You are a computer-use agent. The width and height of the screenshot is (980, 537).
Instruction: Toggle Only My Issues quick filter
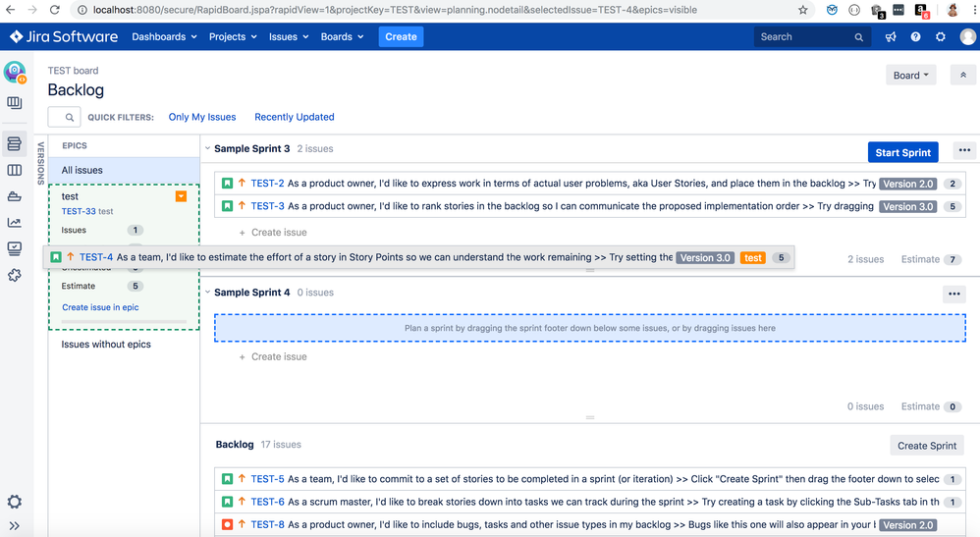pyautogui.click(x=202, y=117)
